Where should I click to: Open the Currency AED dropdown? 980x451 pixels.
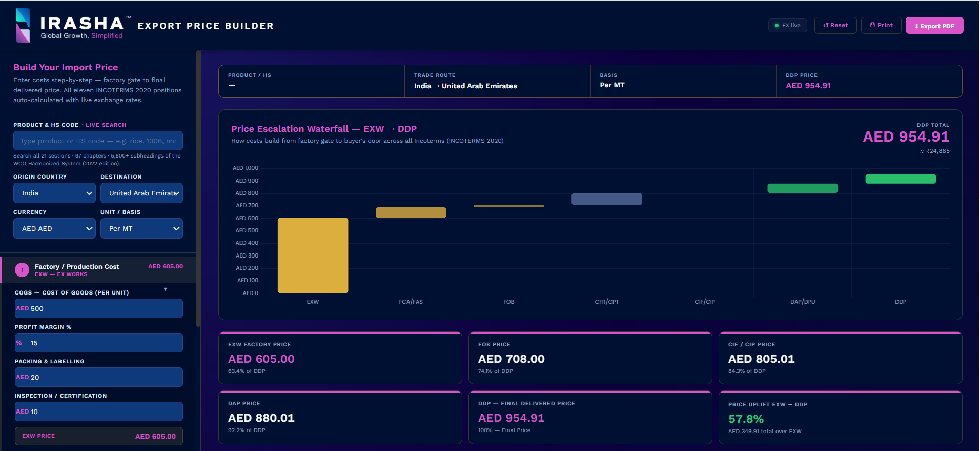(x=54, y=228)
